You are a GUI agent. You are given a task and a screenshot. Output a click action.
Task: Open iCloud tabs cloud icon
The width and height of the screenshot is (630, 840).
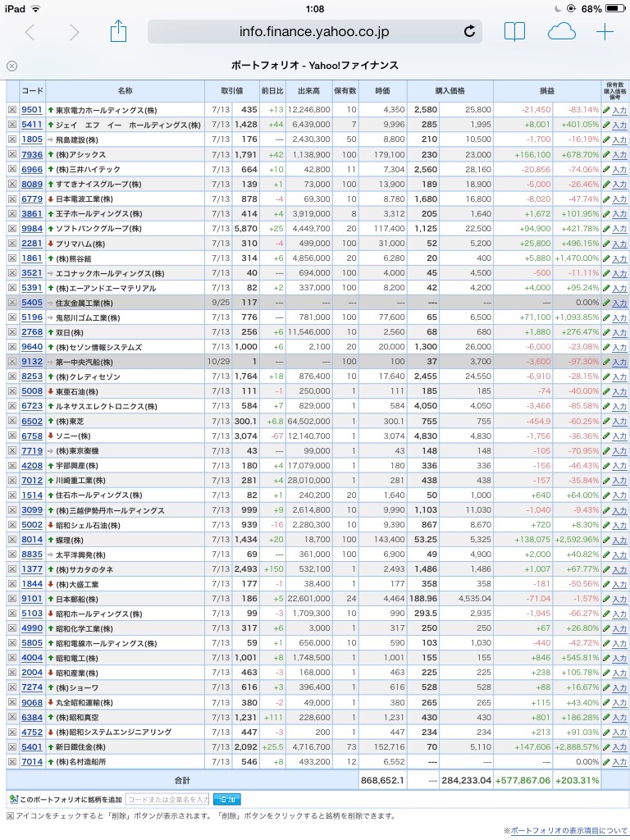click(561, 32)
